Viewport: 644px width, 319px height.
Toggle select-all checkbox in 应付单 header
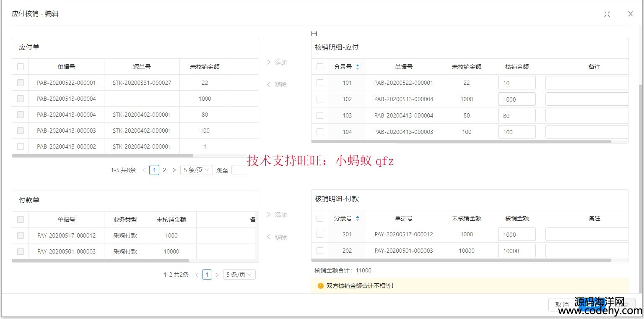point(21,67)
